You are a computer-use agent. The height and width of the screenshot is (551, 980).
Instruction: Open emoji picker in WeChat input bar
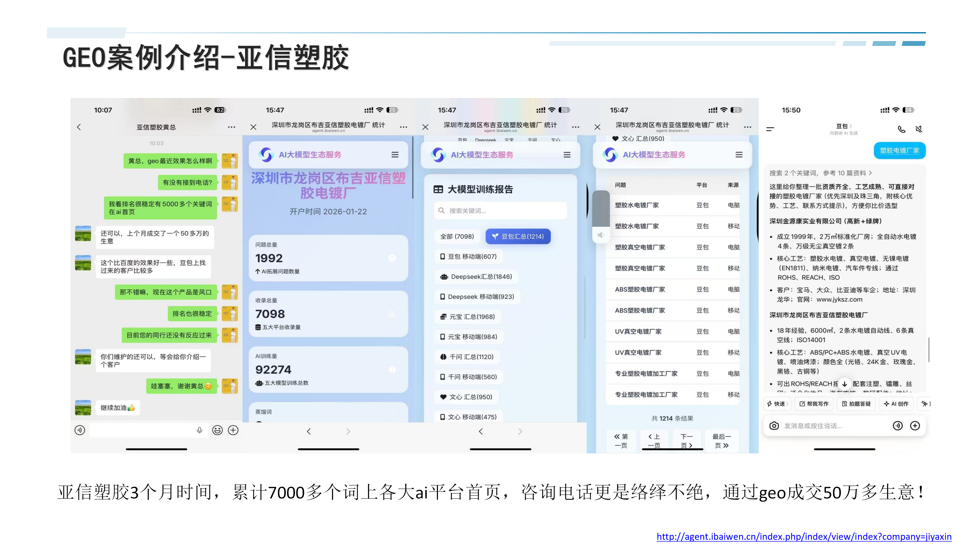(217, 430)
